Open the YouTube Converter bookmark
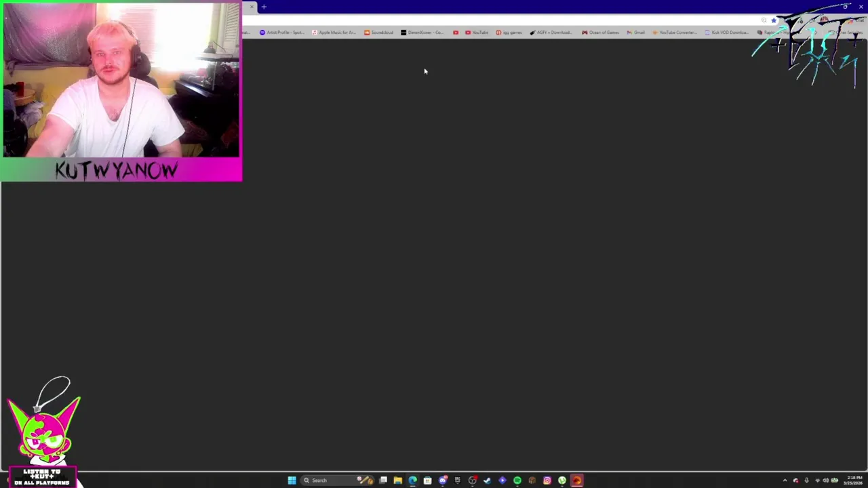This screenshot has height=488, width=868. [x=675, y=33]
